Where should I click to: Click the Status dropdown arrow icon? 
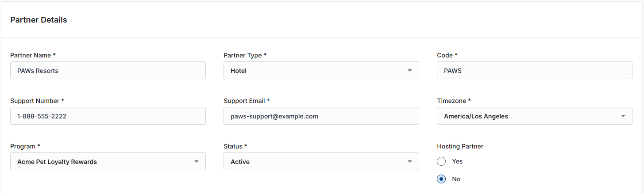pos(410,161)
